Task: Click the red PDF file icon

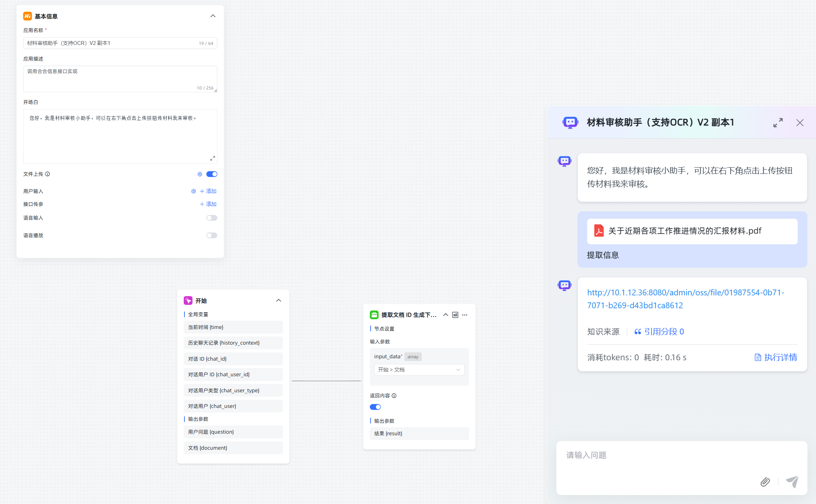Action: coord(599,231)
